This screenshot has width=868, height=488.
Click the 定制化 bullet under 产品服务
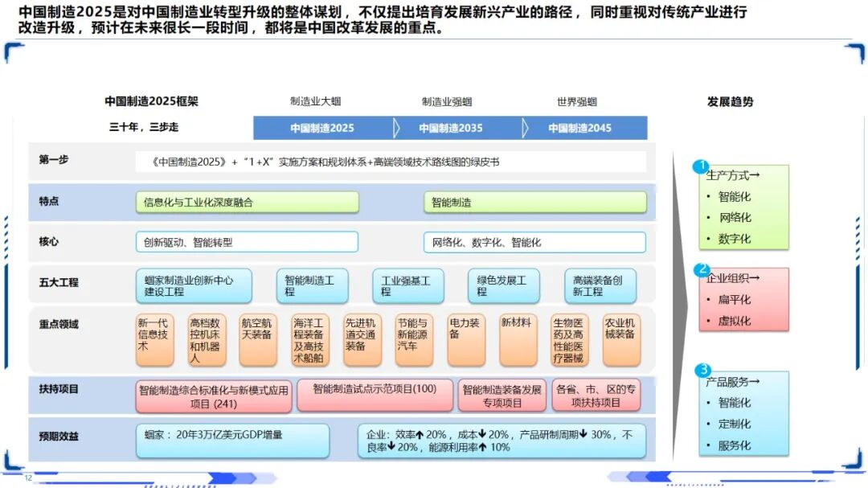pyautogui.click(x=735, y=424)
